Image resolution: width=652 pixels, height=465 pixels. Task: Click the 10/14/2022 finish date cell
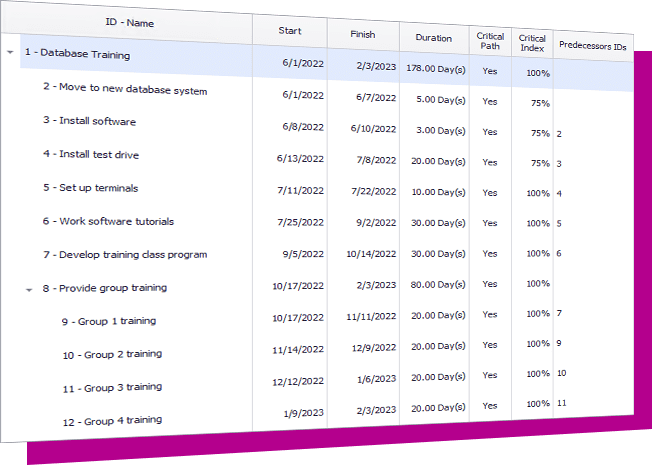click(x=371, y=254)
